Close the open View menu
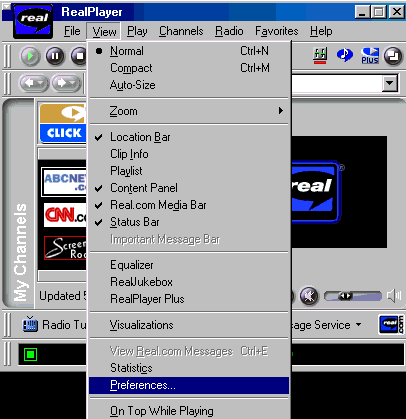This screenshot has width=406, height=419. [104, 32]
